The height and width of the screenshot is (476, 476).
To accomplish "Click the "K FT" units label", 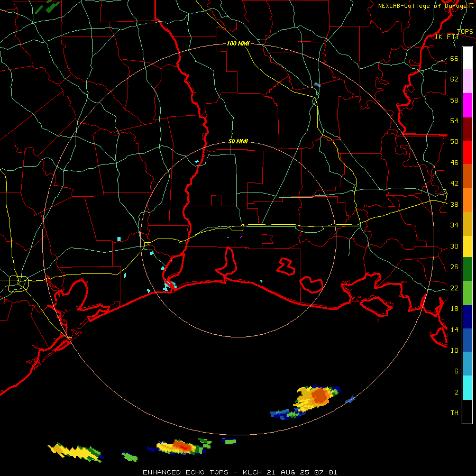I will click(x=447, y=36).
